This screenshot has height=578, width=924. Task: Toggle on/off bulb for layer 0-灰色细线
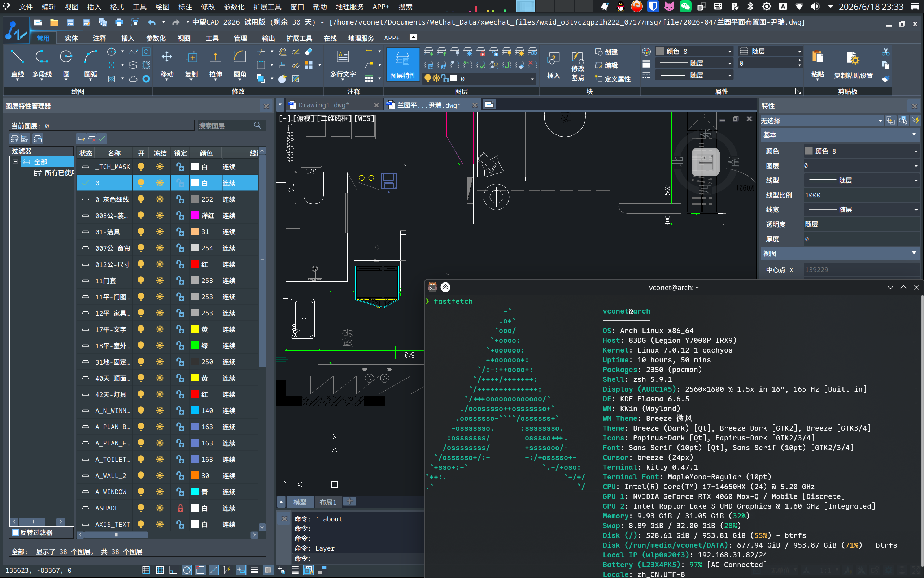point(141,199)
